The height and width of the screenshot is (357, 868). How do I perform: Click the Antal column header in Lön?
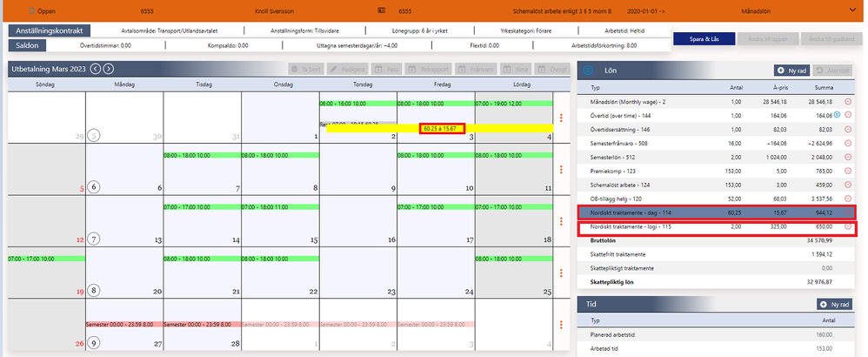[736, 88]
